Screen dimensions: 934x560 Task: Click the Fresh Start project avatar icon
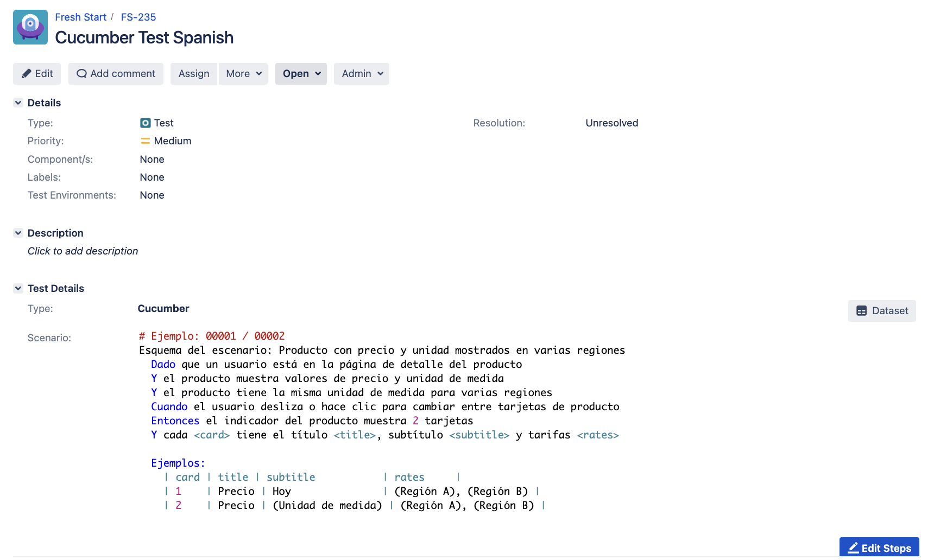30,27
